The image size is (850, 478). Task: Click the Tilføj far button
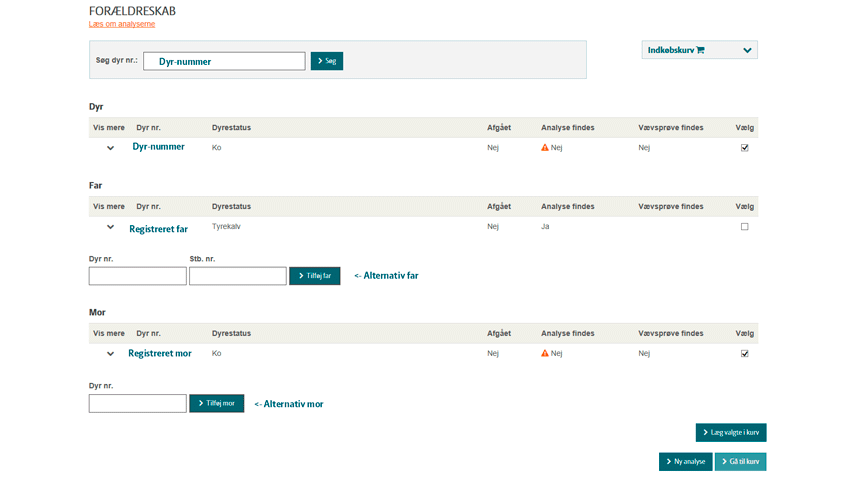314,276
